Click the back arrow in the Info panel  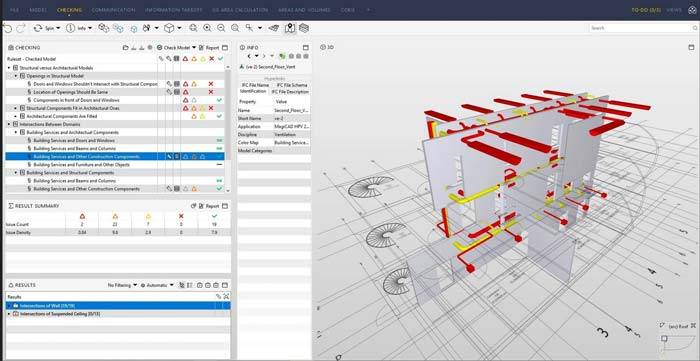click(250, 56)
